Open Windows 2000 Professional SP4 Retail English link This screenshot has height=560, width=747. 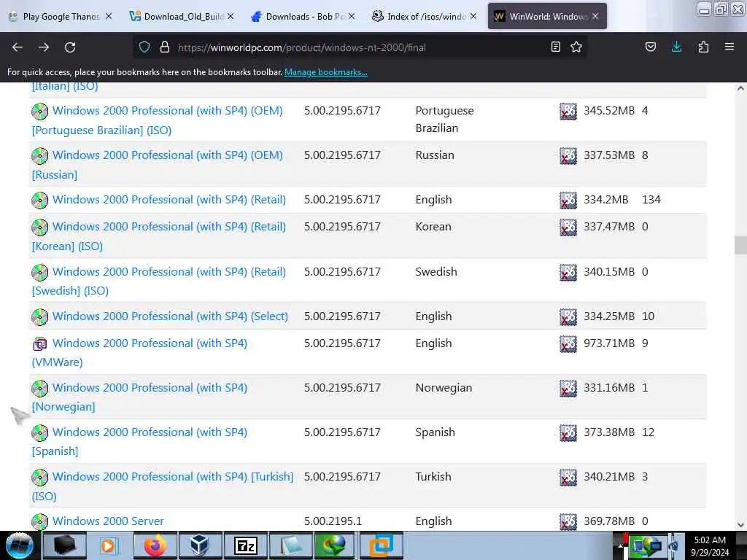pyautogui.click(x=169, y=200)
